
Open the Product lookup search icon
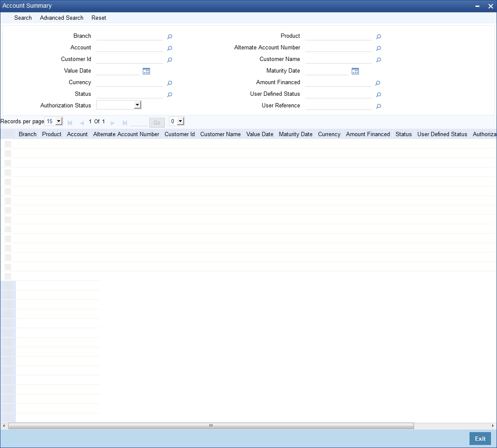pos(378,37)
